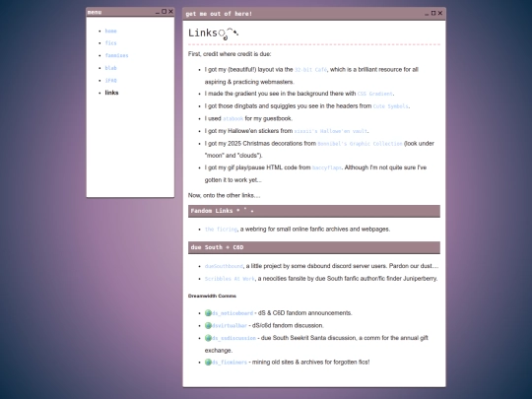
Task: Click the 'Dreamwidth Comms' subheading
Action: [212, 297]
